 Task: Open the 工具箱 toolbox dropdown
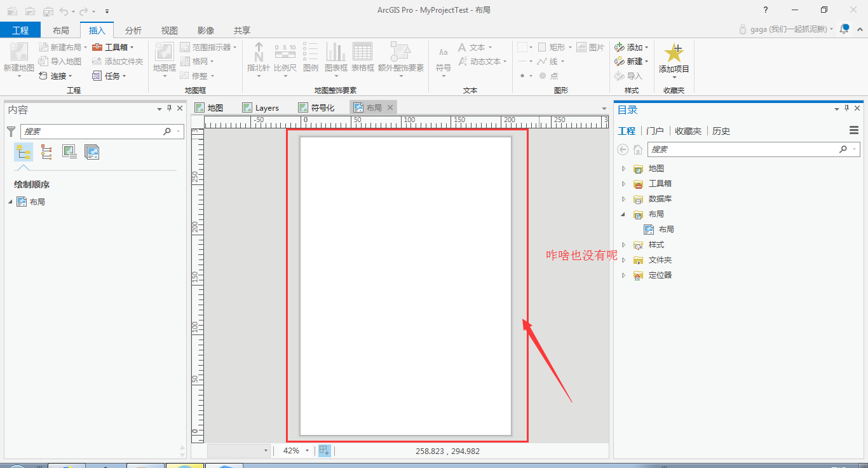click(x=113, y=48)
